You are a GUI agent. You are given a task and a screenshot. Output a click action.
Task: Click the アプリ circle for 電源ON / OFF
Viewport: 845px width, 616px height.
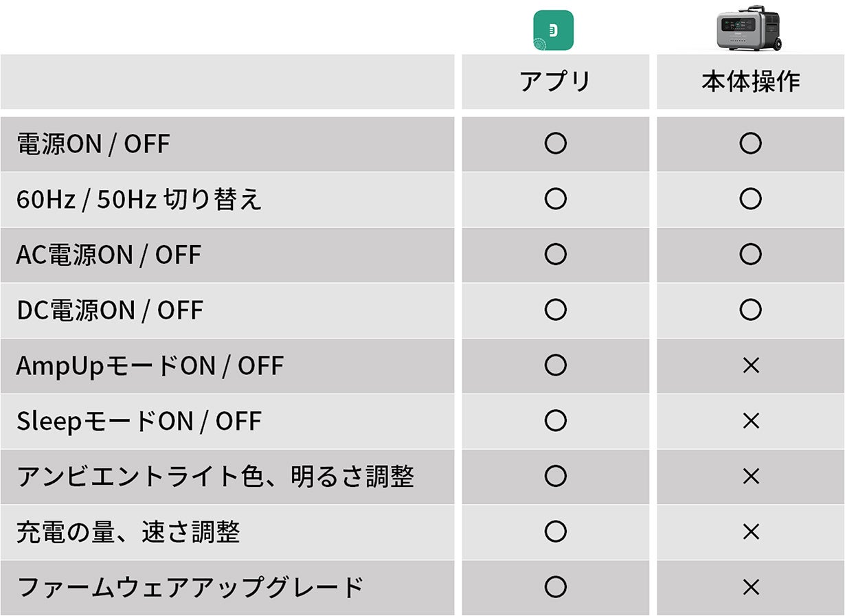[555, 144]
